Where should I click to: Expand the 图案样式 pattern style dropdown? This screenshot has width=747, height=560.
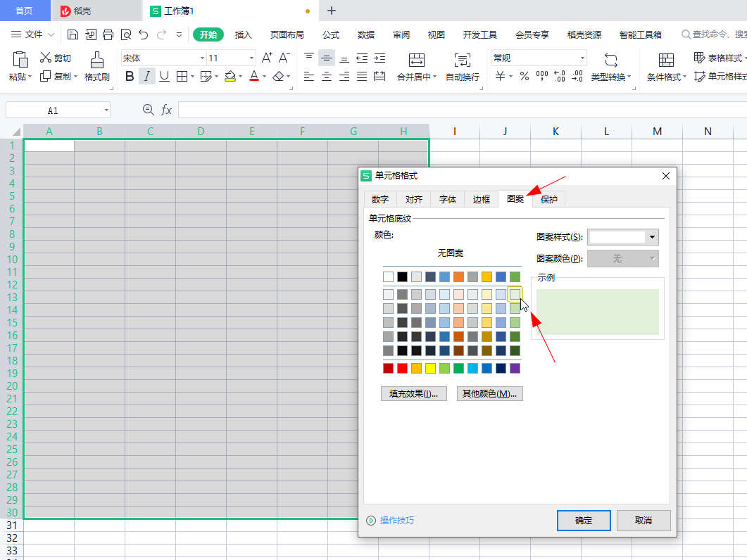point(652,237)
